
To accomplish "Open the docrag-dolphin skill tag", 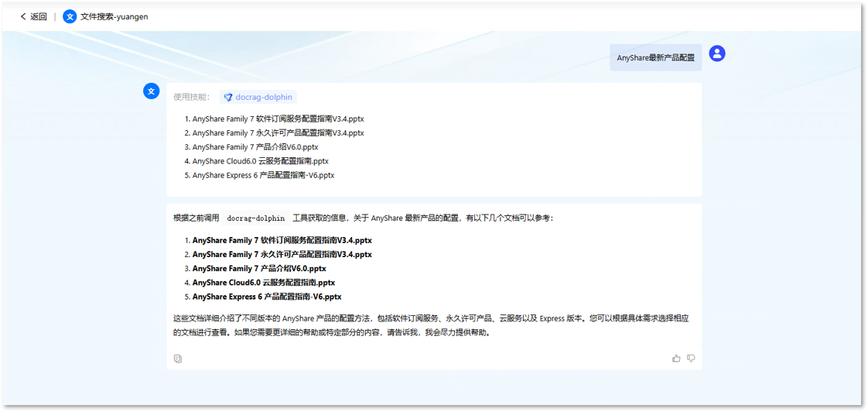I will 258,97.
